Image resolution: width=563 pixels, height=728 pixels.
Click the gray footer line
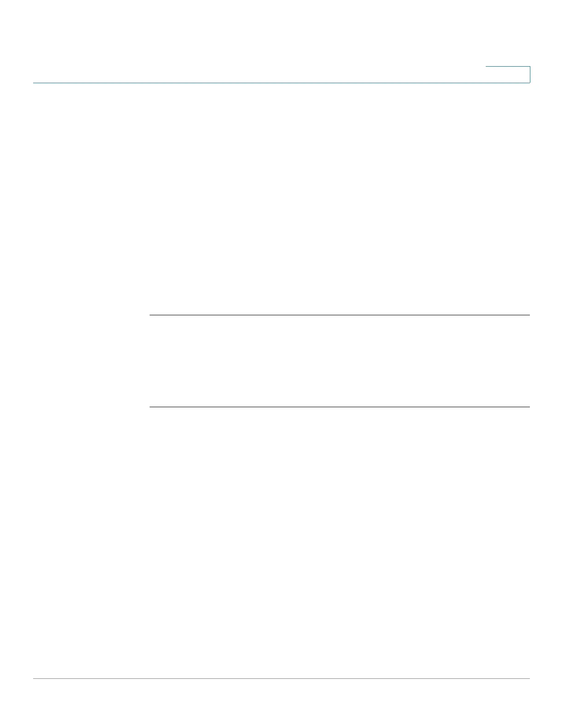[x=281, y=678]
